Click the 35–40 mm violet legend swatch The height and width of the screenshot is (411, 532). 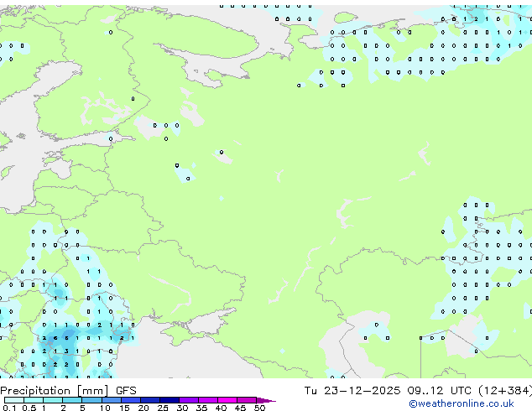[x=208, y=400]
